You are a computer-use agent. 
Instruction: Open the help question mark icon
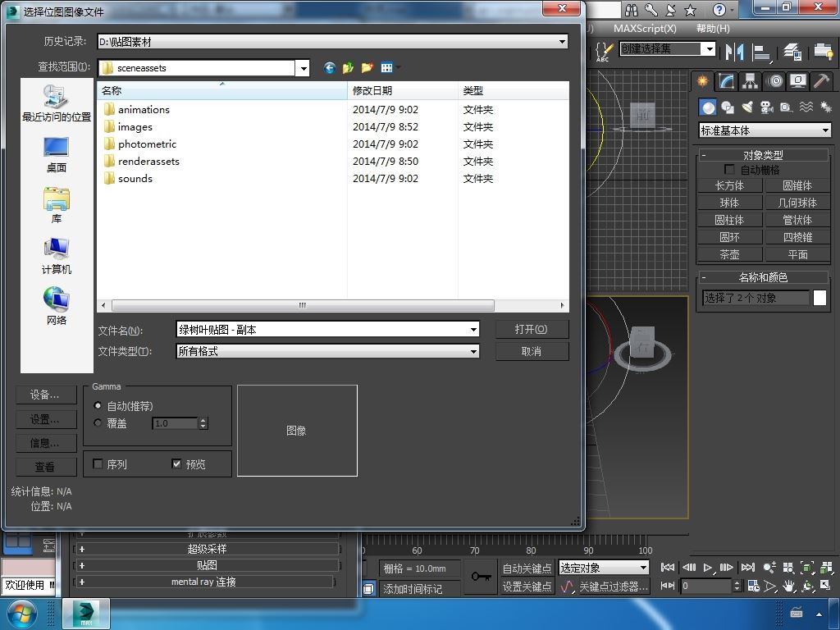point(719,10)
